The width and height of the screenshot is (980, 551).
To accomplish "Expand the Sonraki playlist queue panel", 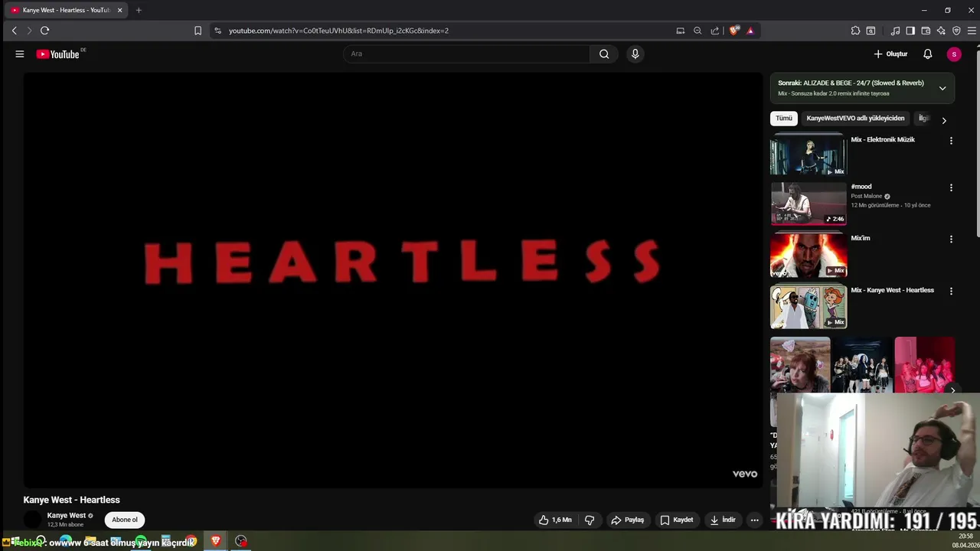I will 942,88.
